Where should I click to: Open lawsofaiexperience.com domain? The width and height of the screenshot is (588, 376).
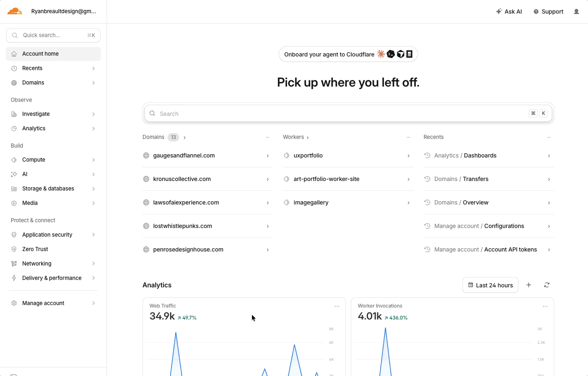pyautogui.click(x=208, y=202)
